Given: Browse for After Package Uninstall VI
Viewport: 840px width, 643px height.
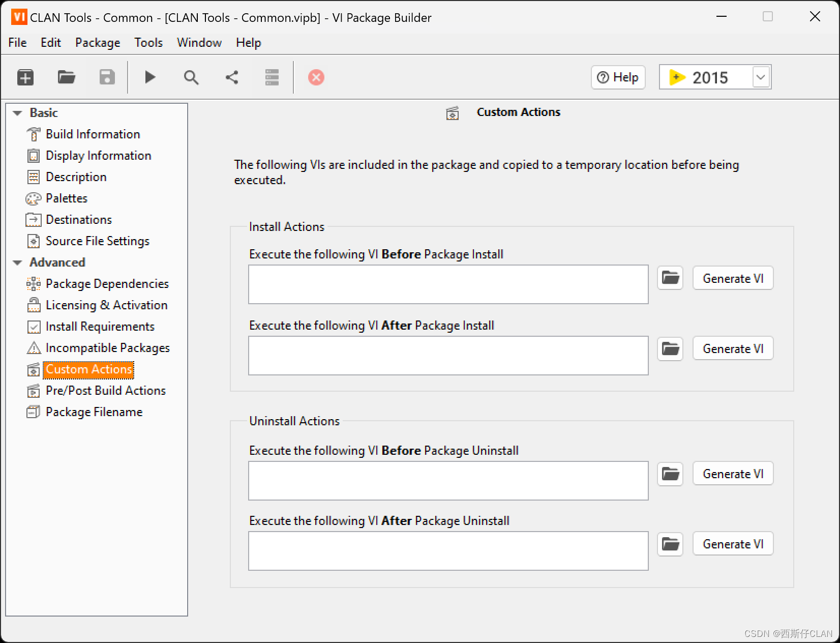Looking at the screenshot, I should (670, 544).
